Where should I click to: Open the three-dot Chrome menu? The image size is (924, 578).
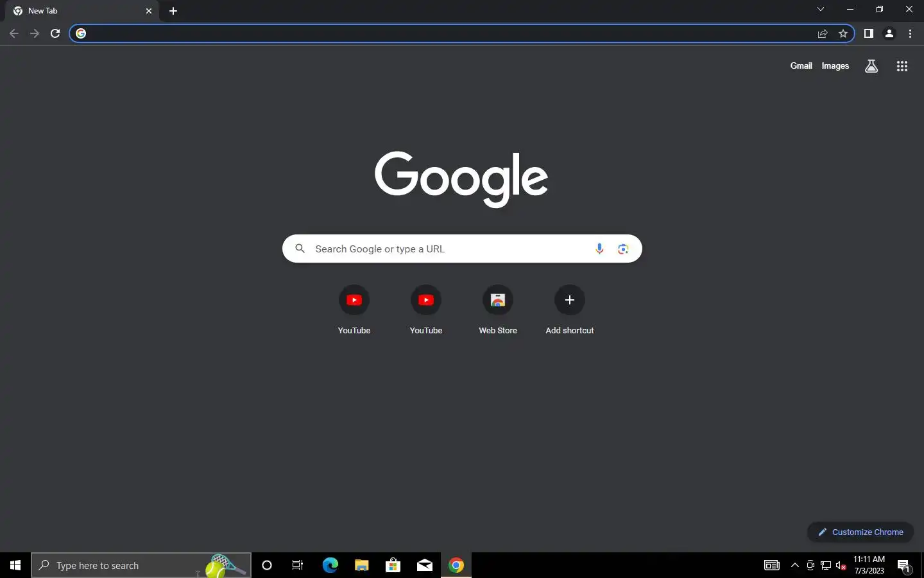(910, 33)
